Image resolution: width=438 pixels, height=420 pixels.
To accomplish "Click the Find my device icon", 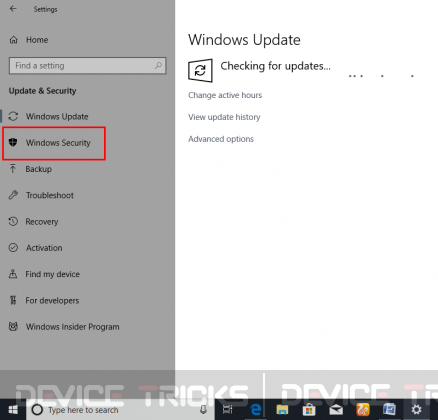I will 13,274.
